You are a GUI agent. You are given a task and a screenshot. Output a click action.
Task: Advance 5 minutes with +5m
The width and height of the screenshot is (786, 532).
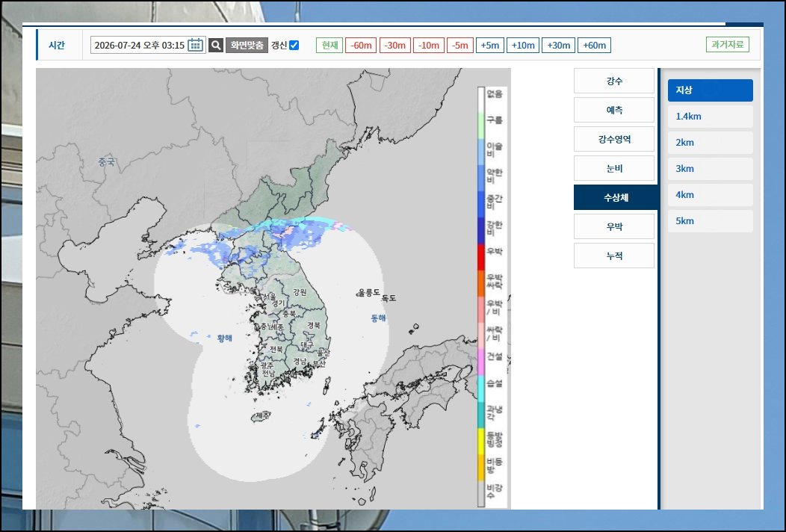tap(489, 45)
